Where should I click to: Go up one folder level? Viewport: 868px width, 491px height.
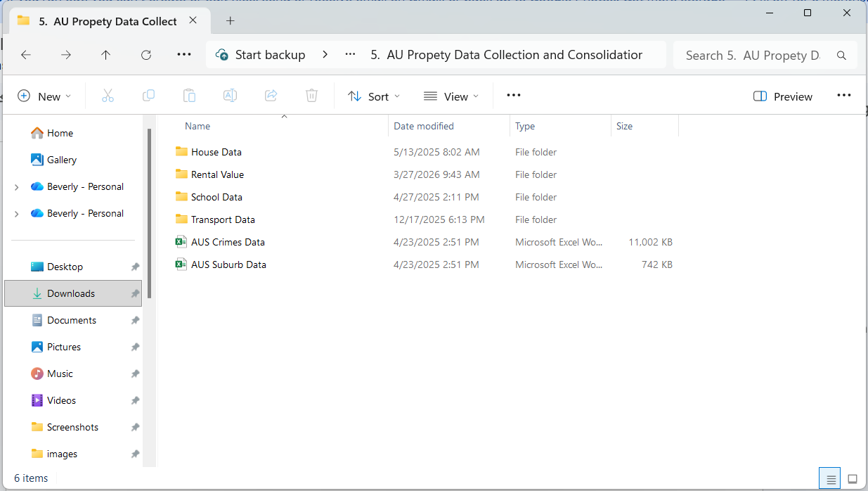(x=106, y=55)
